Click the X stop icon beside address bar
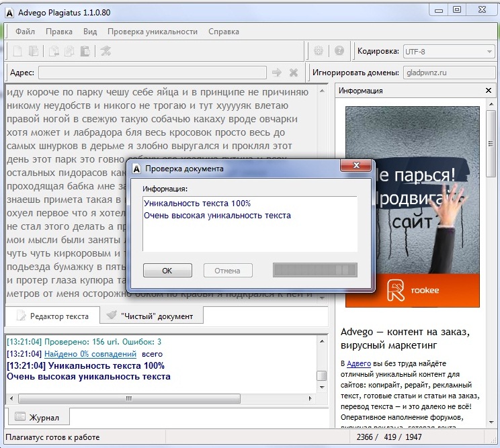Viewport: 500px width, 448px height. point(294,73)
